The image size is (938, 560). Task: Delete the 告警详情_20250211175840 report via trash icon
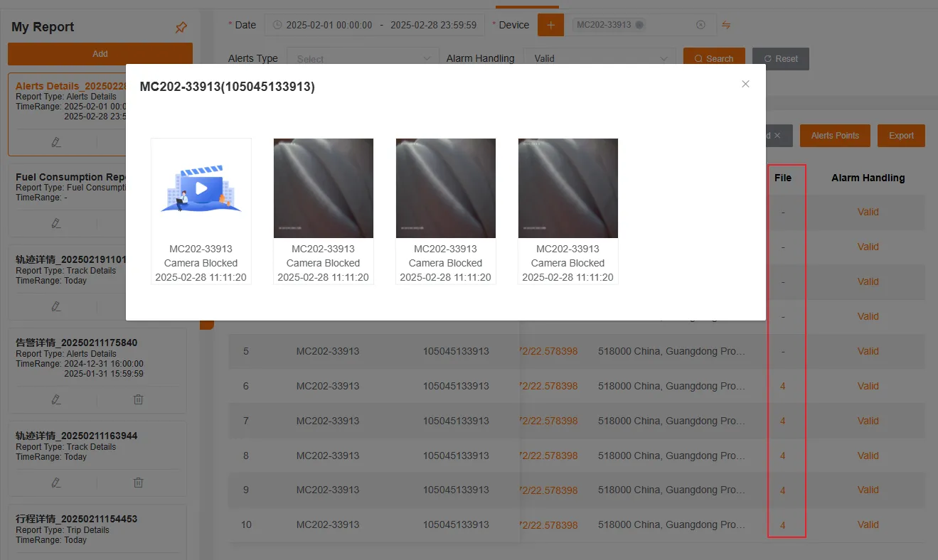coord(138,399)
